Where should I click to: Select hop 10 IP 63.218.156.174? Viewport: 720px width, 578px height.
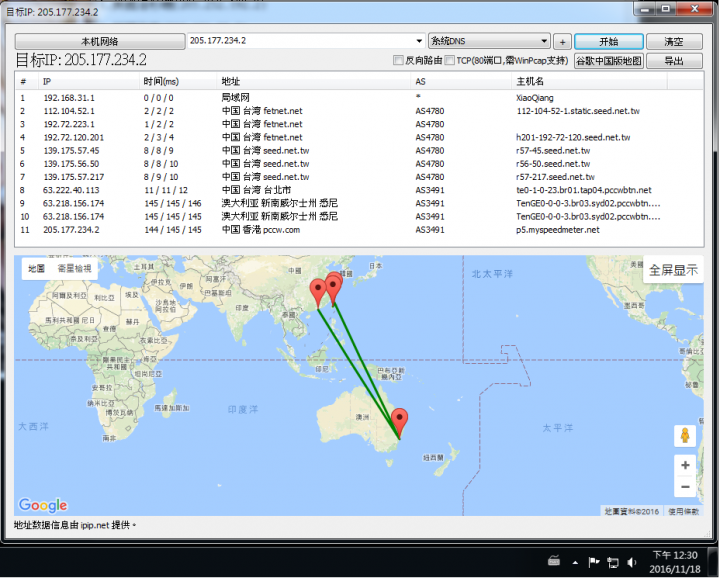click(x=73, y=217)
